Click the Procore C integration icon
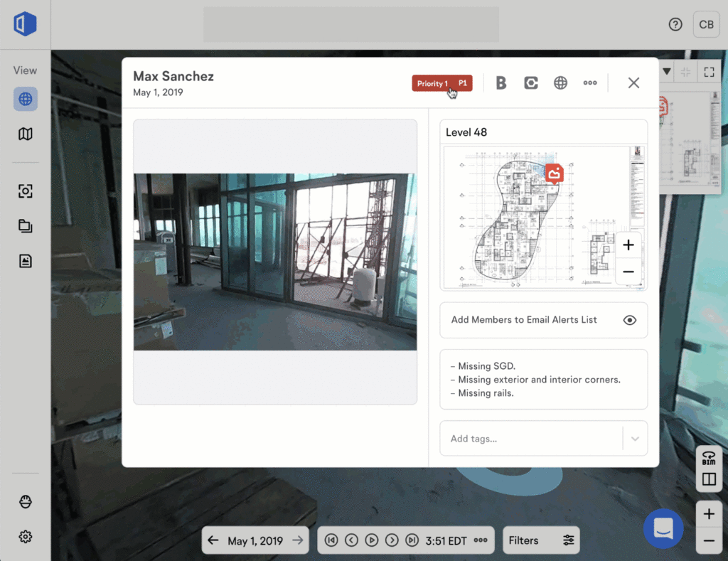 (x=531, y=83)
